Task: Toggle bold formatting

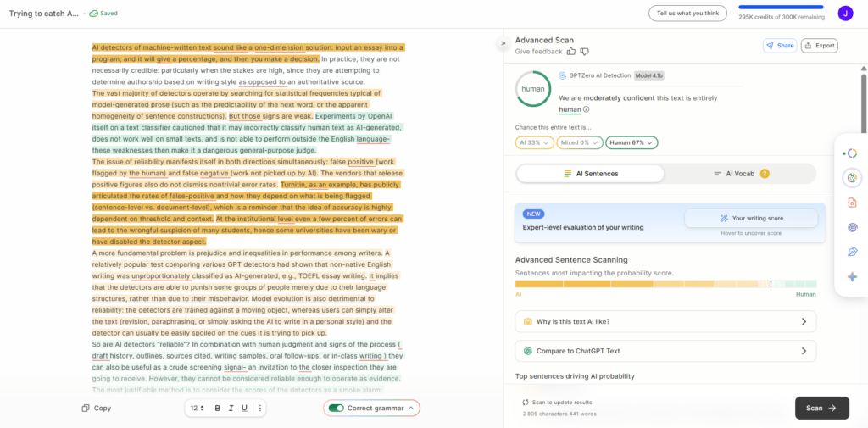Action: (x=218, y=408)
